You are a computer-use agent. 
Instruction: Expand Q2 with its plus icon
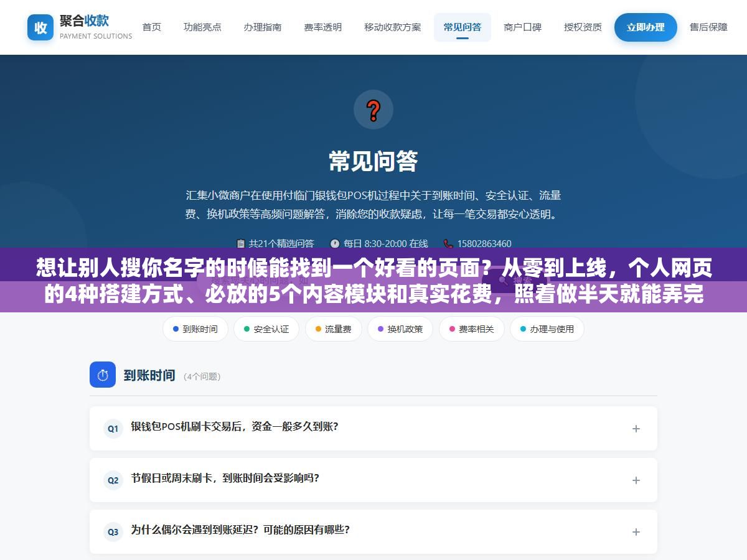pos(636,480)
